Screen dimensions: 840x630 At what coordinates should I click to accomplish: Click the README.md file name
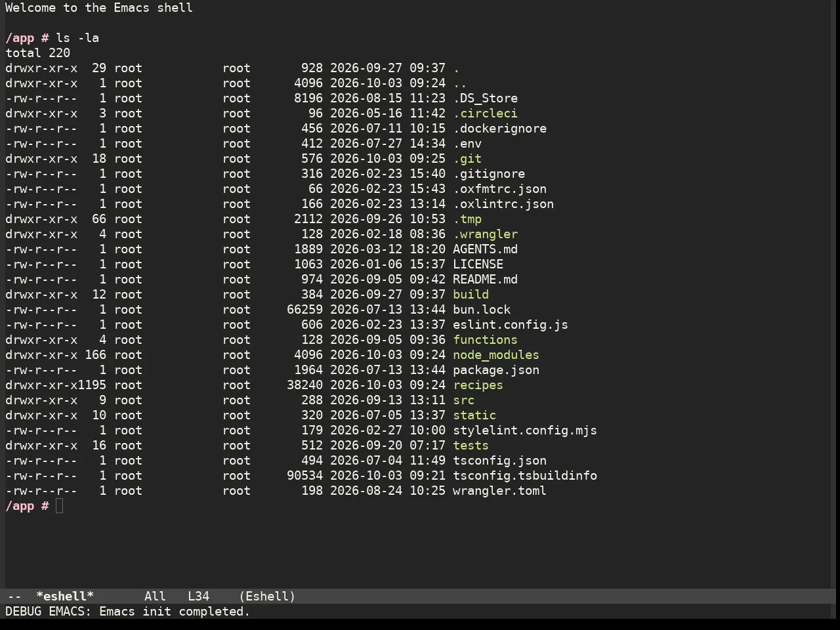point(485,280)
